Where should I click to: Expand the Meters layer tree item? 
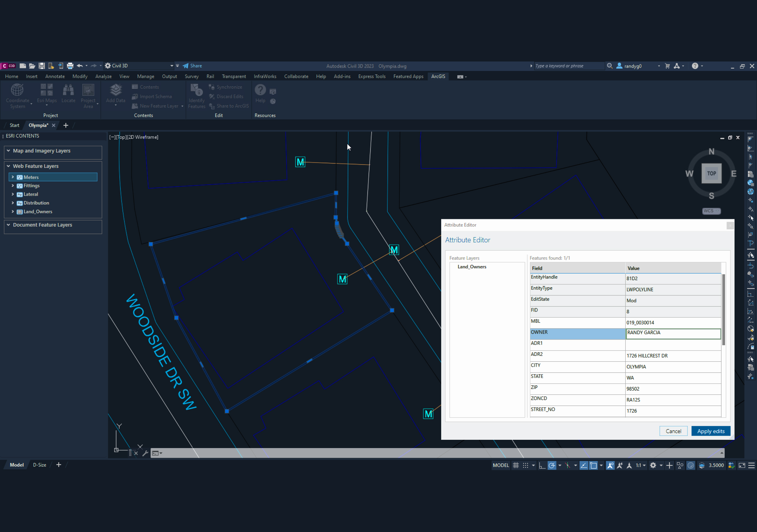(x=13, y=177)
